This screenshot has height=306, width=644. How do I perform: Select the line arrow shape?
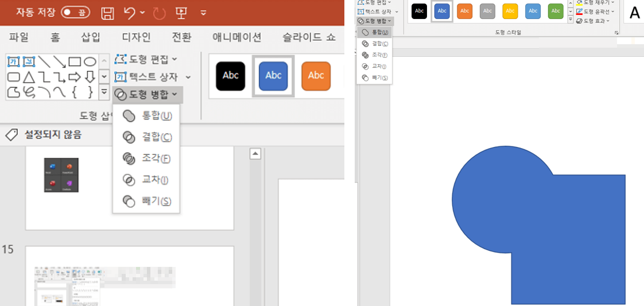[60, 62]
